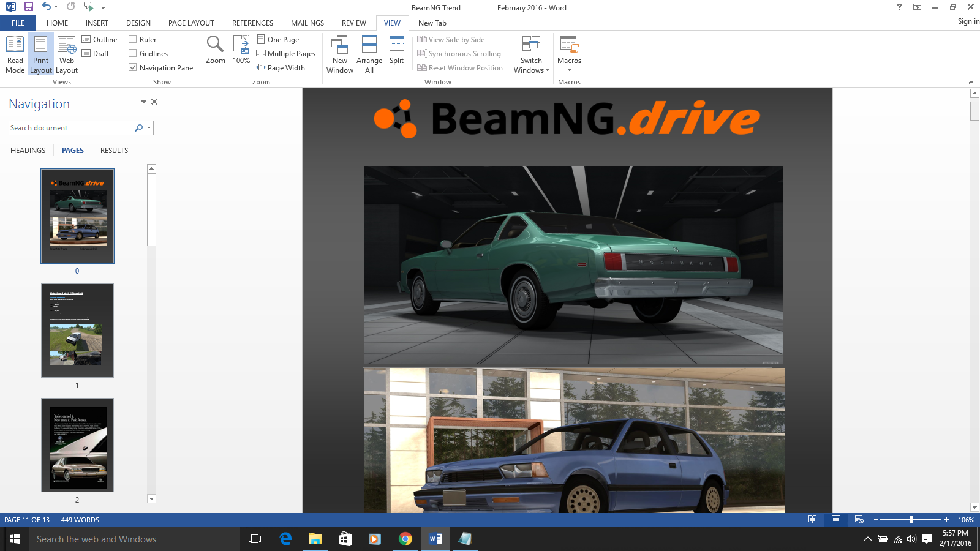This screenshot has height=551, width=980.
Task: Open Word Help question mark
Action: [899, 7]
